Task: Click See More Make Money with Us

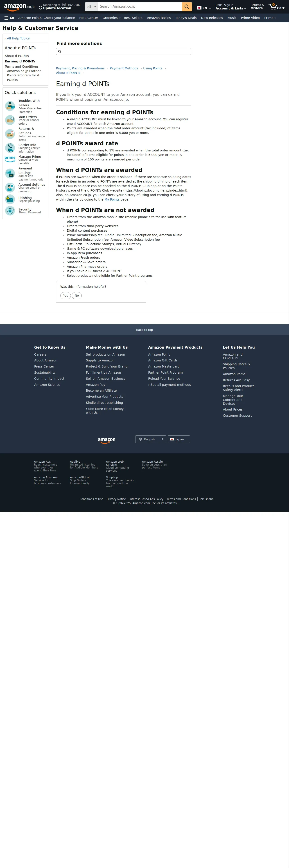Action: (x=105, y=411)
